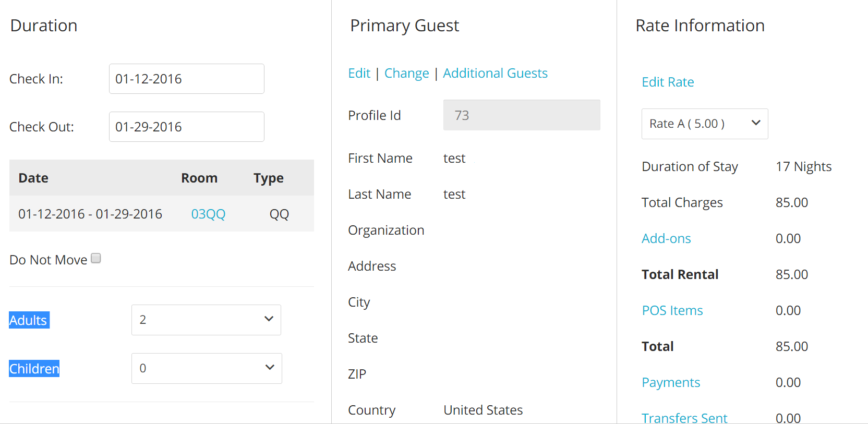Image resolution: width=868 pixels, height=424 pixels.
Task: Click the highlighted Children label
Action: pos(34,368)
